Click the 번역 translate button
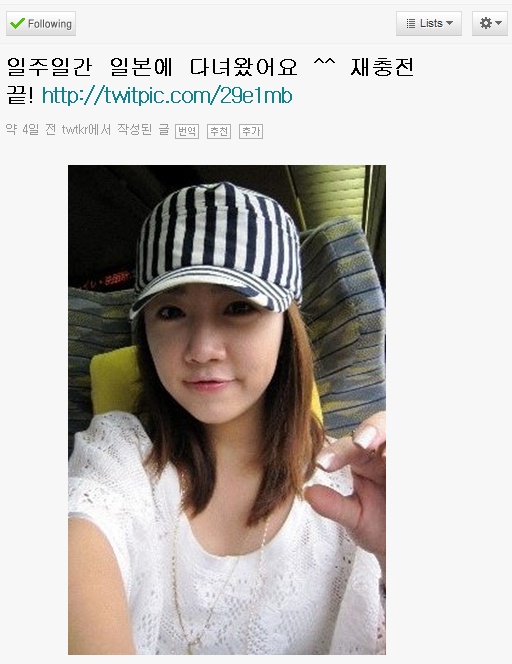512x664 pixels. click(187, 131)
